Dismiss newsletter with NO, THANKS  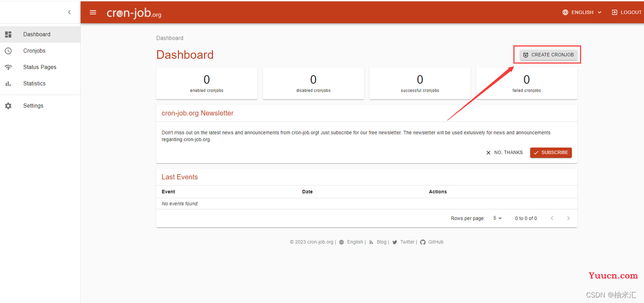point(504,153)
